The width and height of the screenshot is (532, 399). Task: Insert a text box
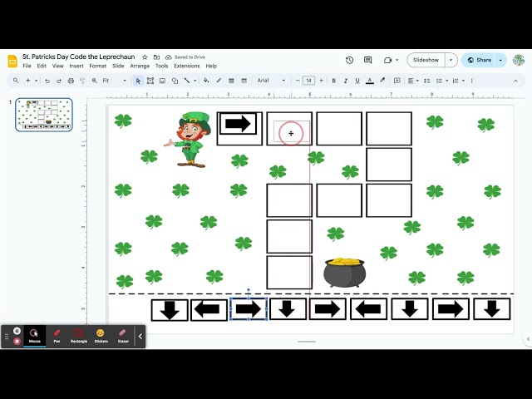150,81
